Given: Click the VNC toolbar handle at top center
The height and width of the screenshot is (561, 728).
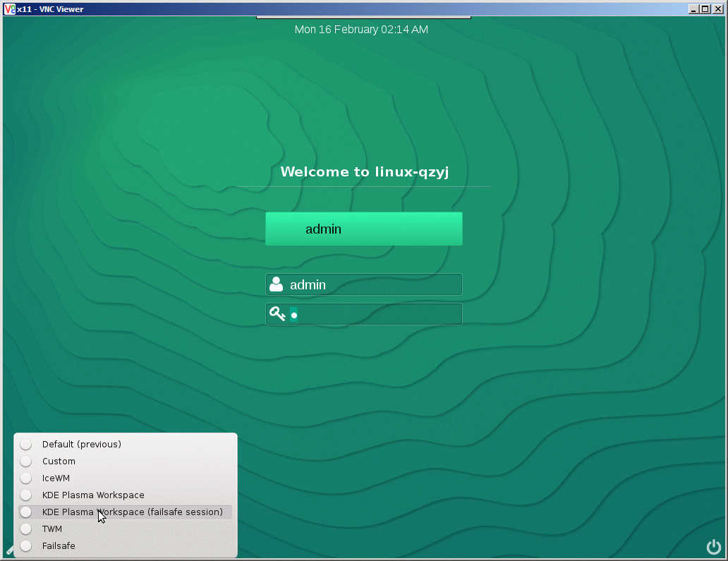Looking at the screenshot, I should 363,17.
